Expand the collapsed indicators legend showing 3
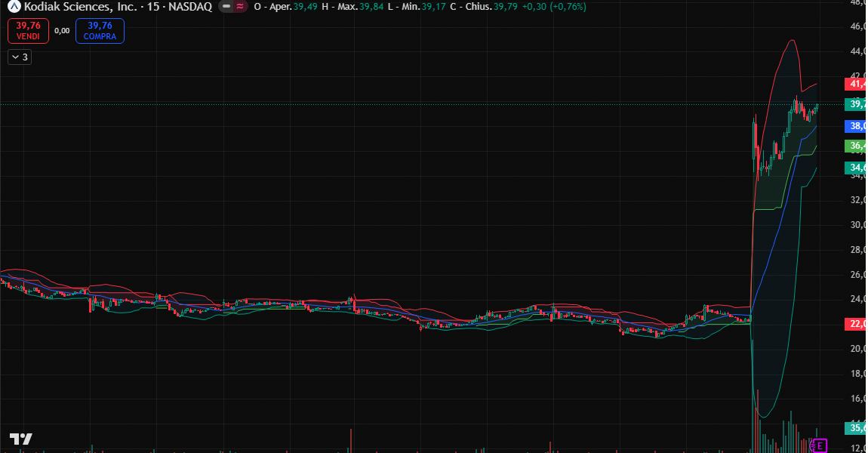 point(20,57)
